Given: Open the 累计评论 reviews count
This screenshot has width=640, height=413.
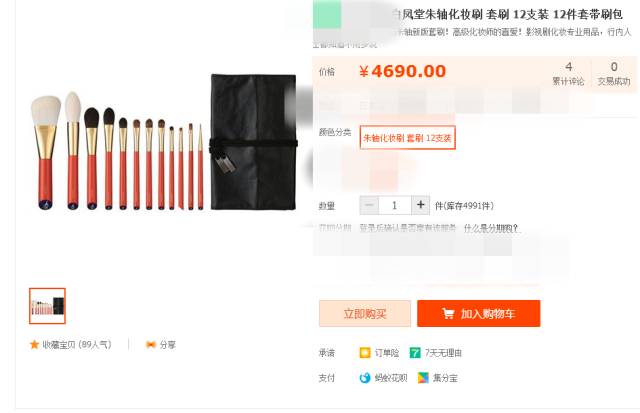Looking at the screenshot, I should [x=568, y=74].
